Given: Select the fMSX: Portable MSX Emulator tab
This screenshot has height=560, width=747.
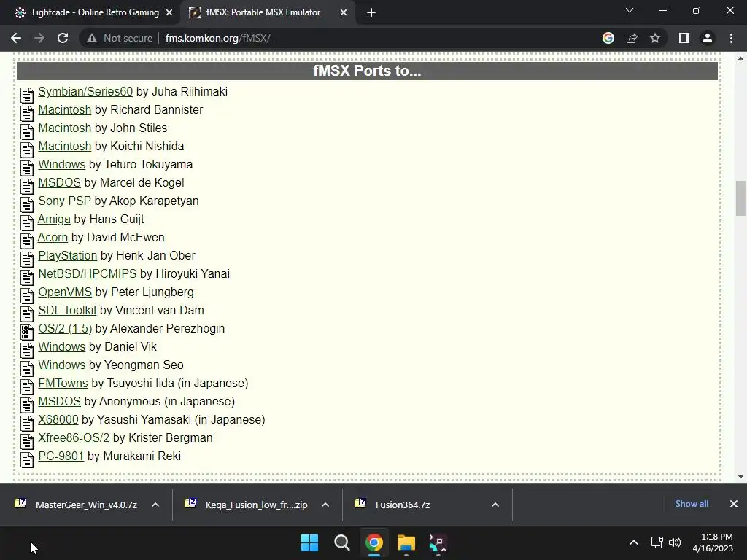Looking at the screenshot, I should click(263, 12).
